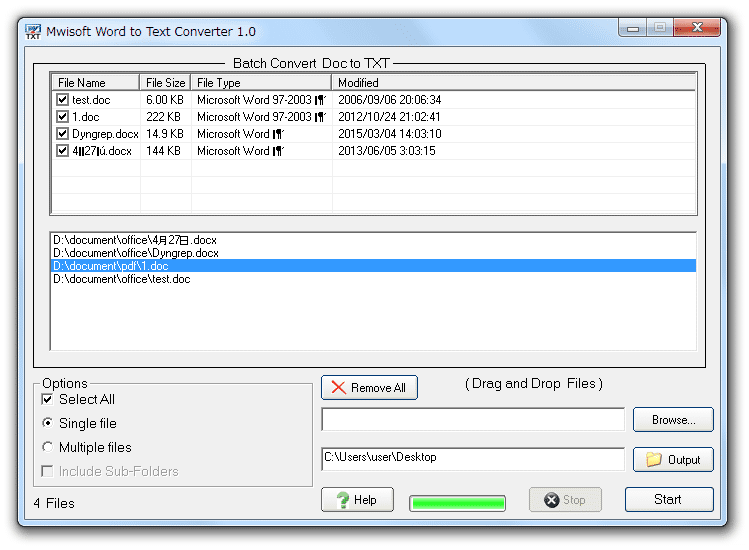Click the 4 Files status text
This screenshot has height=550, width=749.
coord(54,503)
